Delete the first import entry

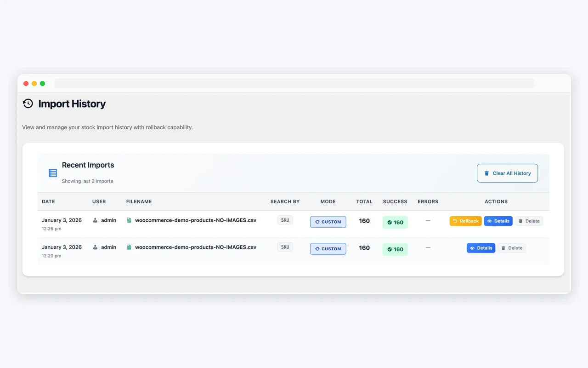[529, 221]
